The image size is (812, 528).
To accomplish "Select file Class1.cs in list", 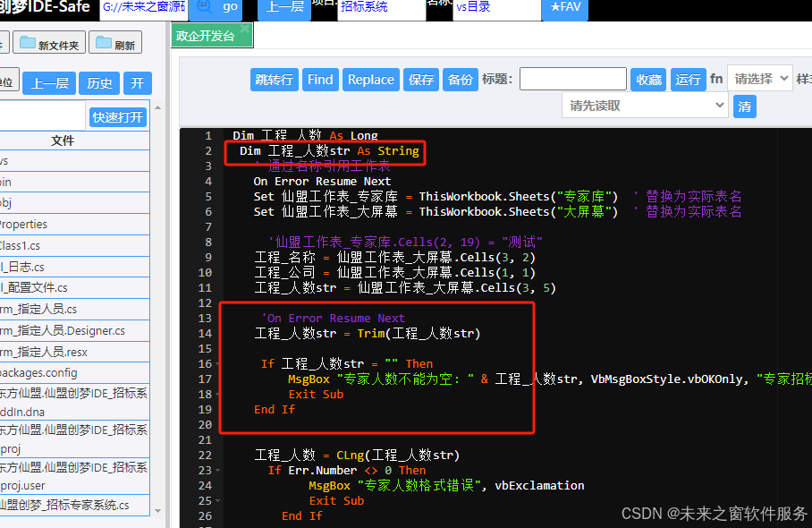I will [x=74, y=245].
